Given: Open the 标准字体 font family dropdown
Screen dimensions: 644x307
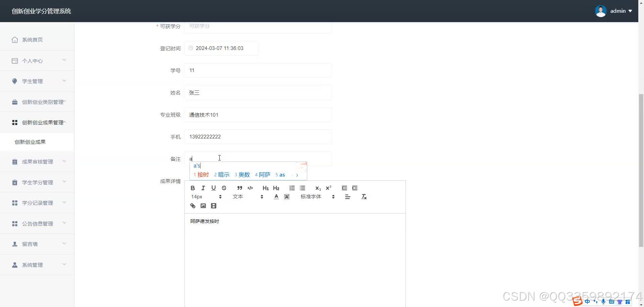Looking at the screenshot, I should pos(317,197).
